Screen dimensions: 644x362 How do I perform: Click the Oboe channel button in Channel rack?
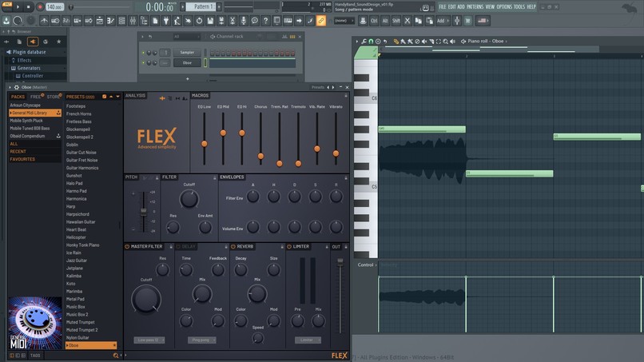187,63
